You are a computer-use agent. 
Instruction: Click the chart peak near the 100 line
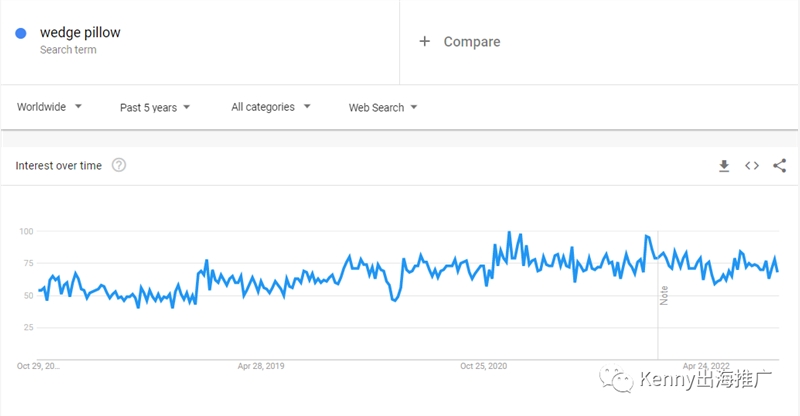coord(509,233)
